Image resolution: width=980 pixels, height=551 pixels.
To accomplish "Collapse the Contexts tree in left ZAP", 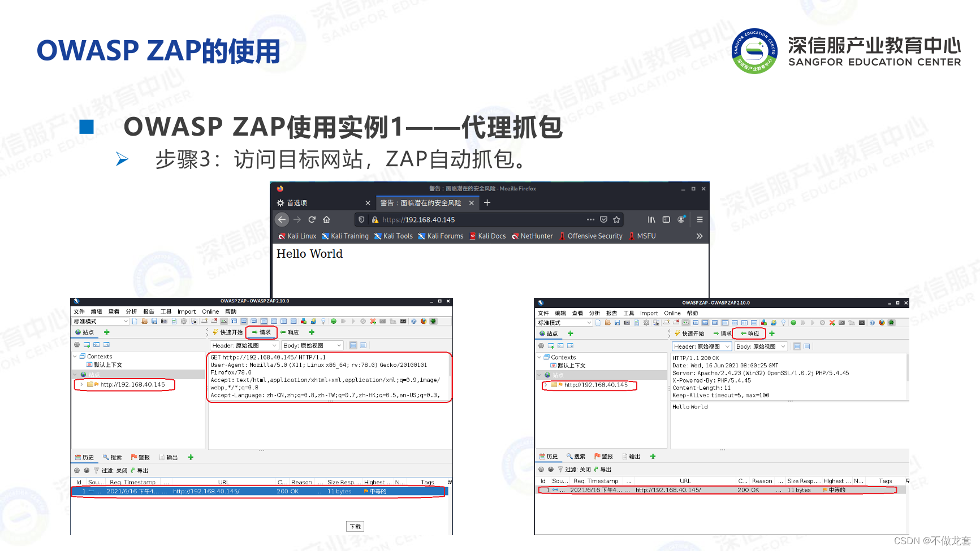I will click(75, 357).
